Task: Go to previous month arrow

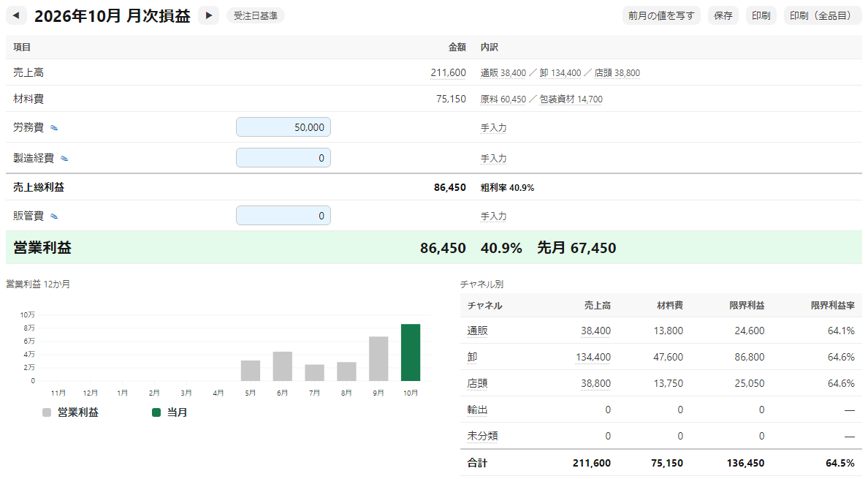Action: click(16, 15)
